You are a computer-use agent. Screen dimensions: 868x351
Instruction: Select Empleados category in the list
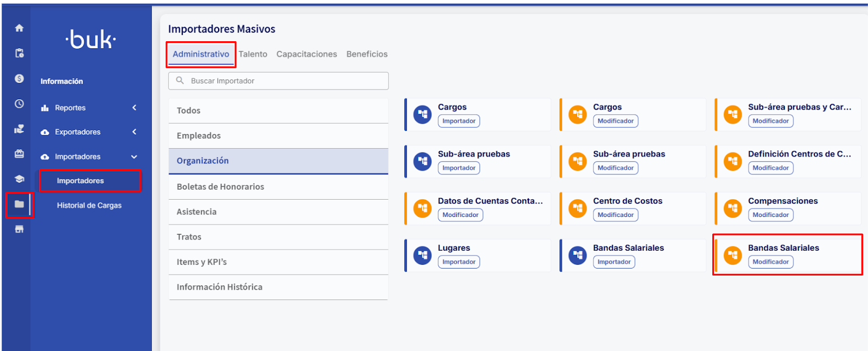pyautogui.click(x=199, y=136)
